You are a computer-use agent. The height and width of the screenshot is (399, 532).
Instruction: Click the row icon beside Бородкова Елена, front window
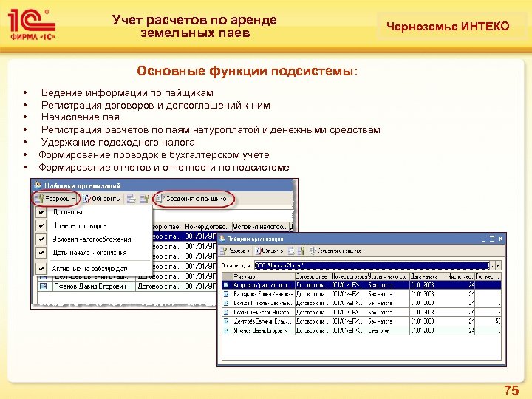click(x=226, y=294)
